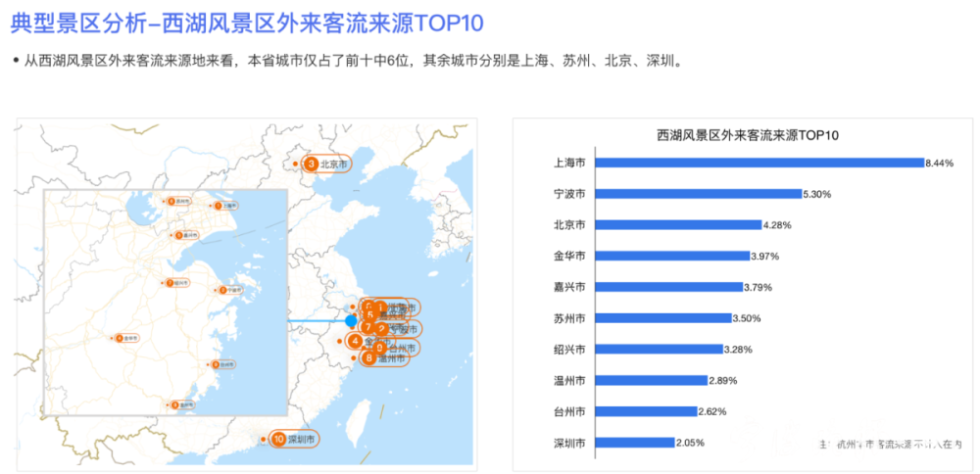This screenshot has height=474, width=980.
Task: Select the 宁波市 marker in the inset map
Action: point(230,290)
